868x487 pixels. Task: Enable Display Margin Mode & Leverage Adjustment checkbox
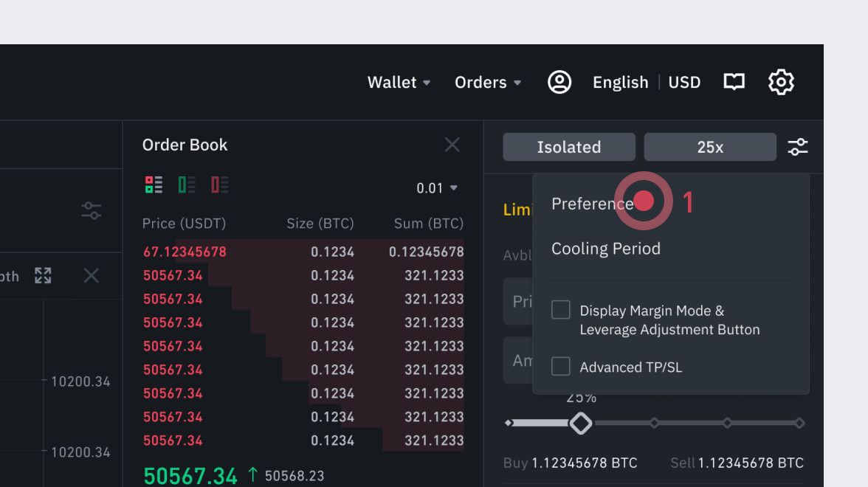561,310
